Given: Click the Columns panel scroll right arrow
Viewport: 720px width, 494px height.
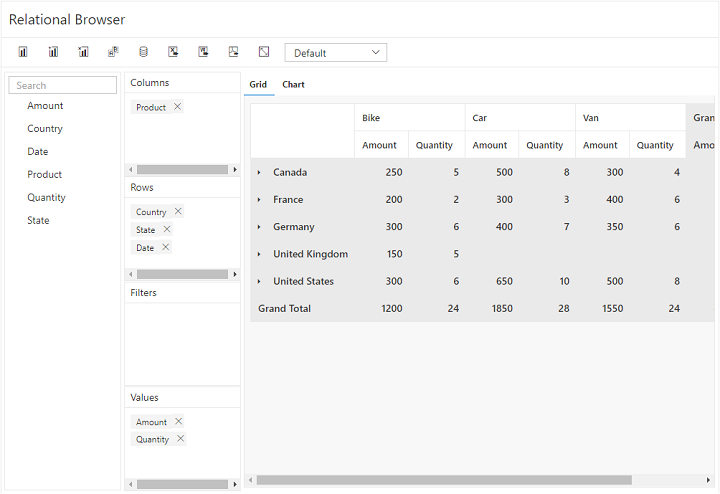Looking at the screenshot, I should point(235,170).
